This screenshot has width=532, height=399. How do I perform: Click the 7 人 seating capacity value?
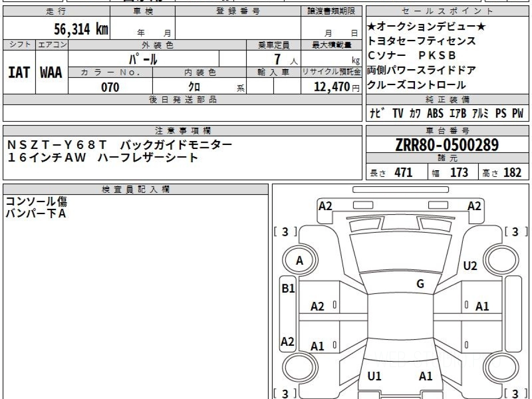click(x=286, y=59)
